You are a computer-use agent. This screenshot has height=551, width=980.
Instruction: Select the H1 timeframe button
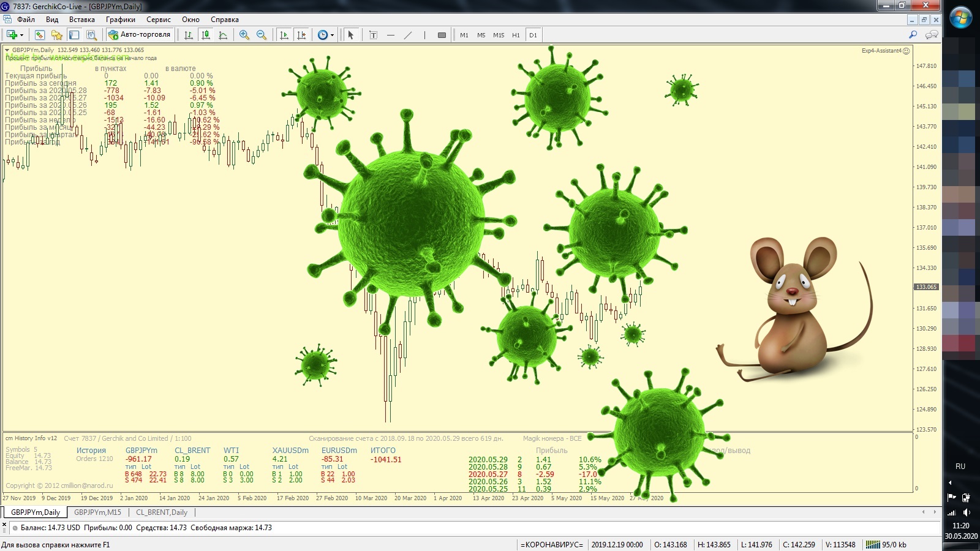click(516, 35)
